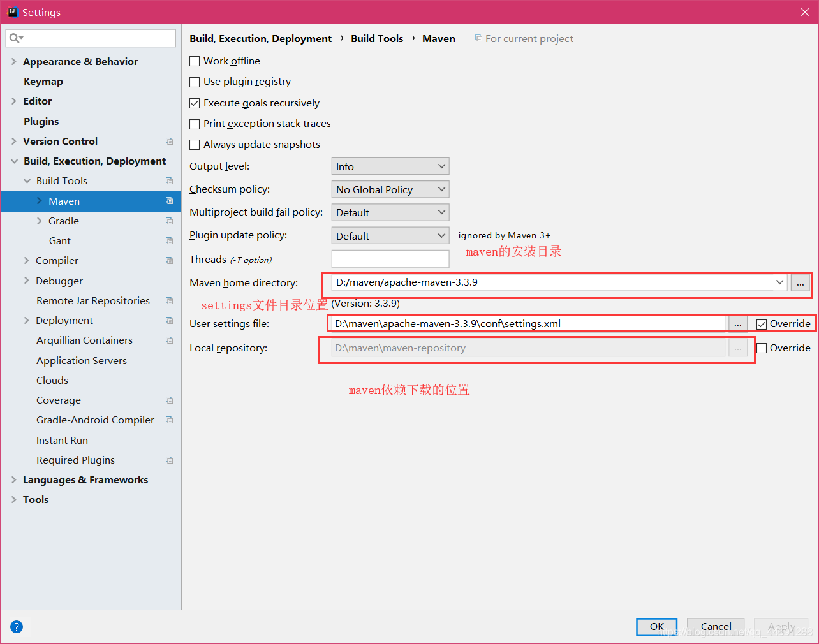Click the IntelliJ IDEA logo in title bar
Screen dimensions: 819x644
point(12,12)
